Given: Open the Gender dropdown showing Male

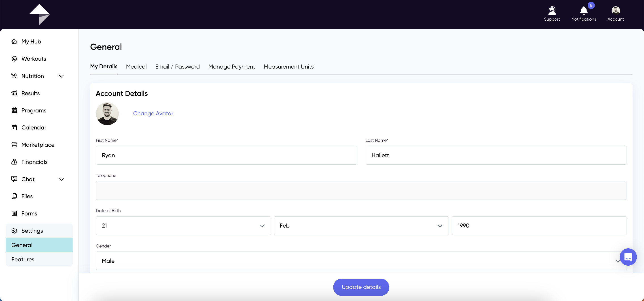Looking at the screenshot, I should pyautogui.click(x=361, y=261).
